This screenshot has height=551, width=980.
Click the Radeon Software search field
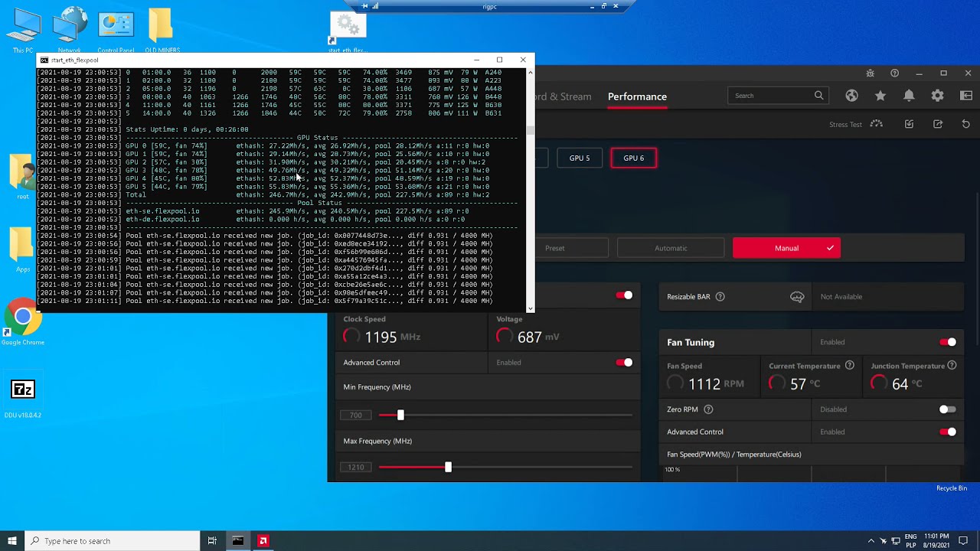(779, 96)
